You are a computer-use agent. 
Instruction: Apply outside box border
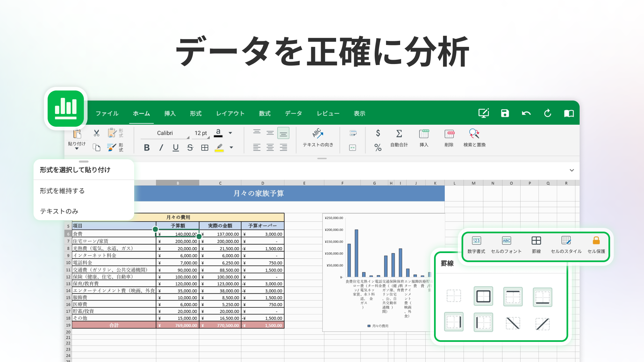[x=483, y=296]
